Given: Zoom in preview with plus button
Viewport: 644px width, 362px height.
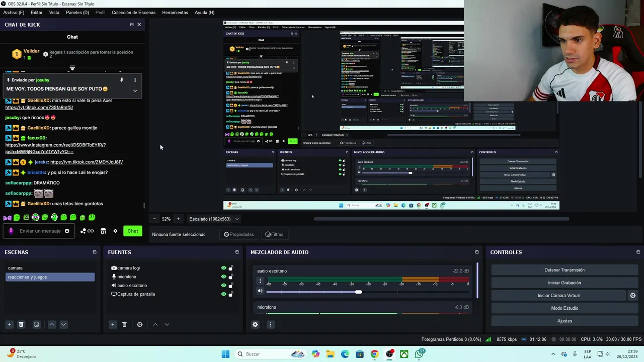Looking at the screenshot, I should (178, 219).
